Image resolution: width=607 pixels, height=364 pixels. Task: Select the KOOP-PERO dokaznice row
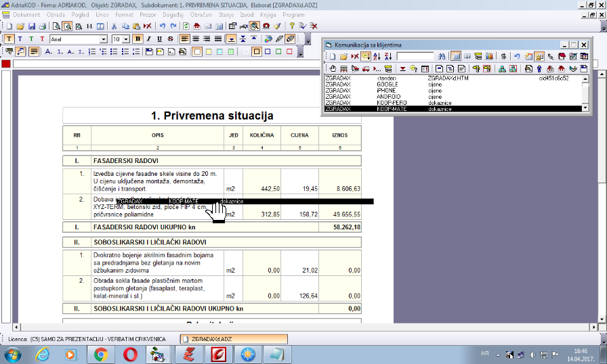click(453, 103)
